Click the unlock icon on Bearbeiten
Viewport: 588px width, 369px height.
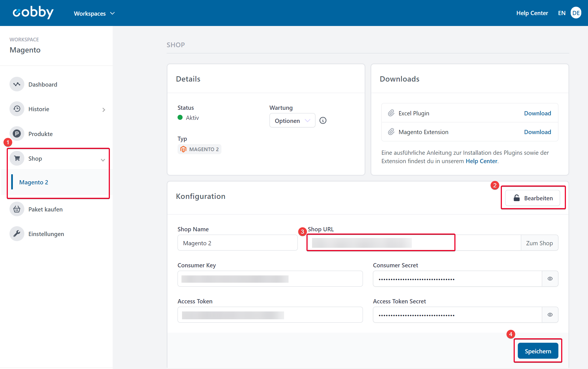tap(517, 198)
